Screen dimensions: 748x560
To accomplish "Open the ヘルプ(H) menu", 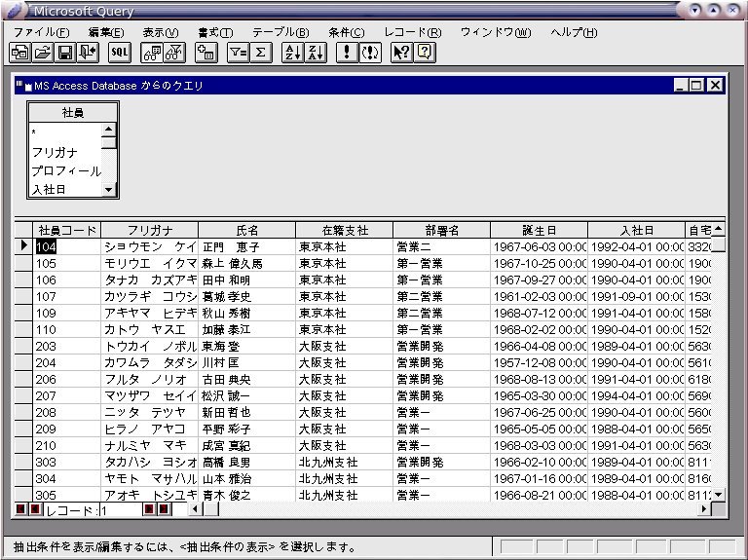I will point(574,32).
